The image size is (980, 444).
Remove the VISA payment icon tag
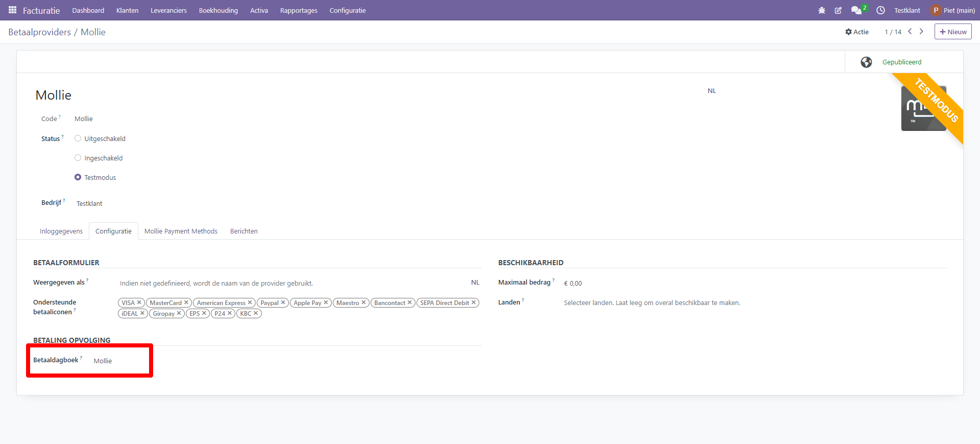coord(139,302)
